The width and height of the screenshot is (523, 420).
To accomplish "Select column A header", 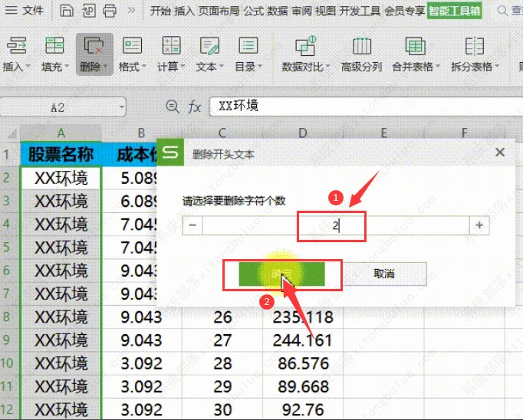I will [61, 133].
